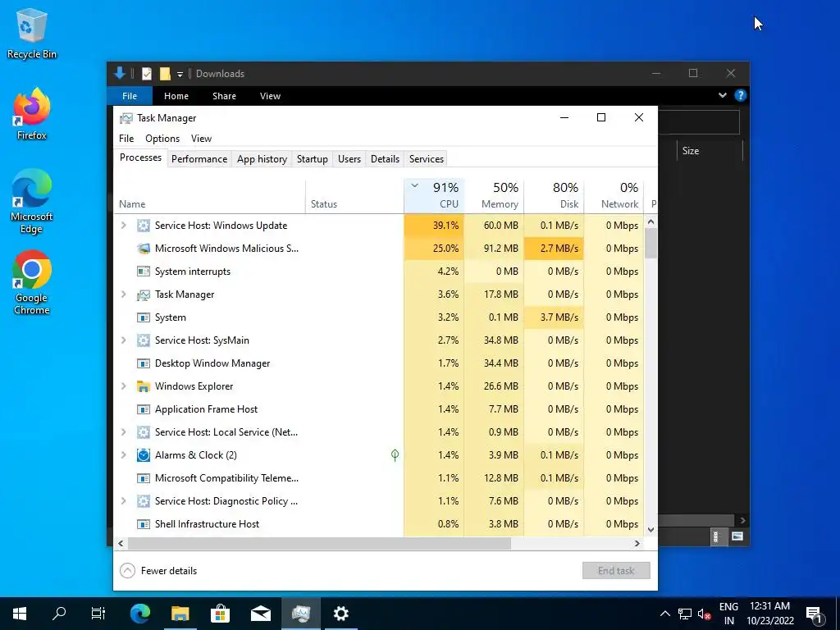Switch to the Users tab
This screenshot has width=840, height=630.
pos(349,159)
